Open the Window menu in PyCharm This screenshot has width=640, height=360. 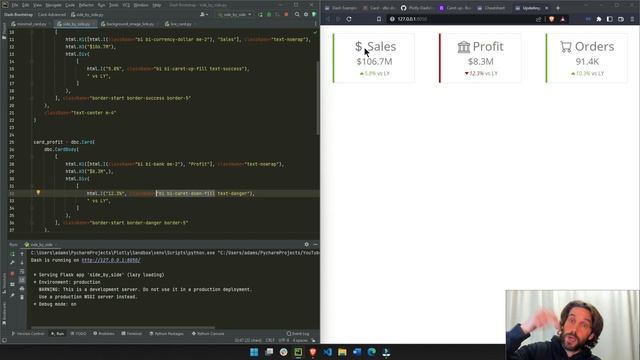(141, 5)
